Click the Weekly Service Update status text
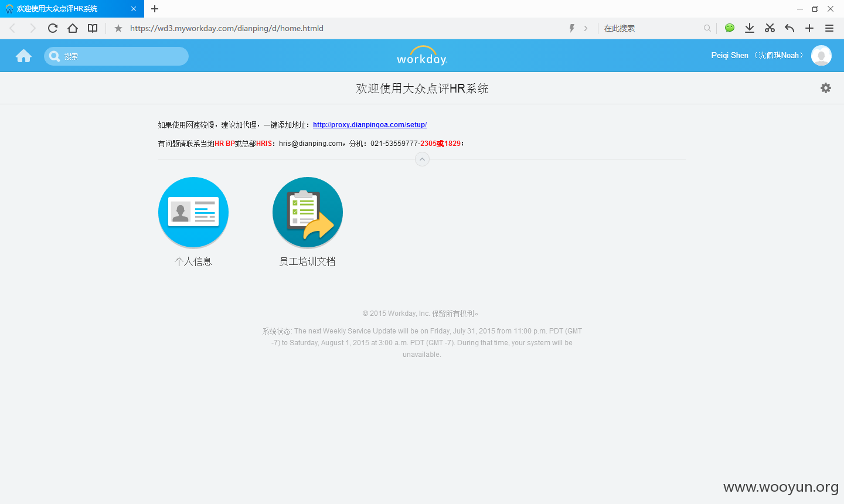Viewport: 844px width, 504px height. coord(422,343)
